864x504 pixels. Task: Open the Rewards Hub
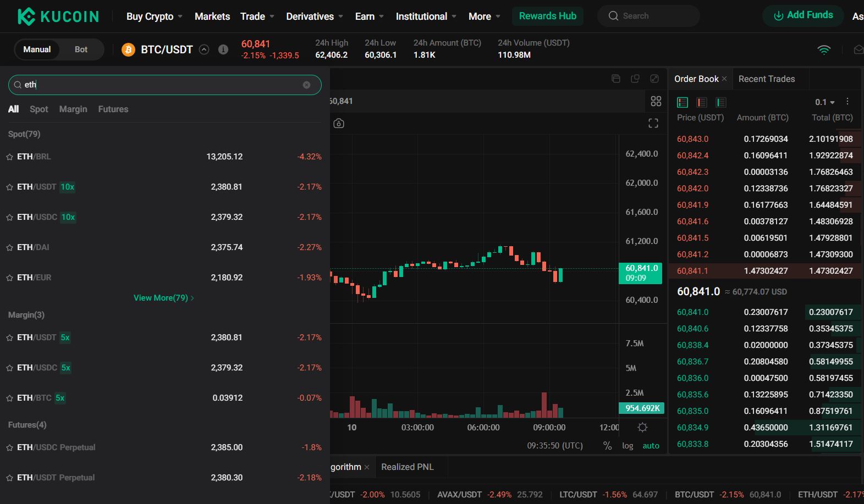click(548, 16)
